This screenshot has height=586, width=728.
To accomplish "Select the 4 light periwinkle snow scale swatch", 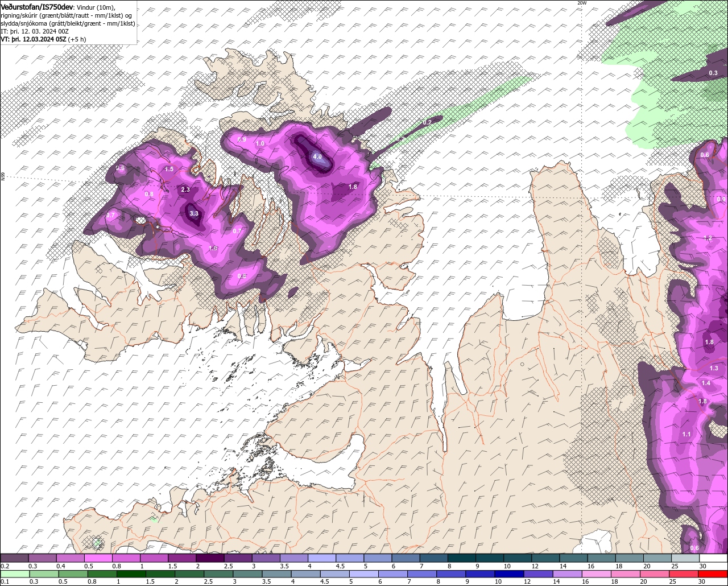I will [x=322, y=558].
